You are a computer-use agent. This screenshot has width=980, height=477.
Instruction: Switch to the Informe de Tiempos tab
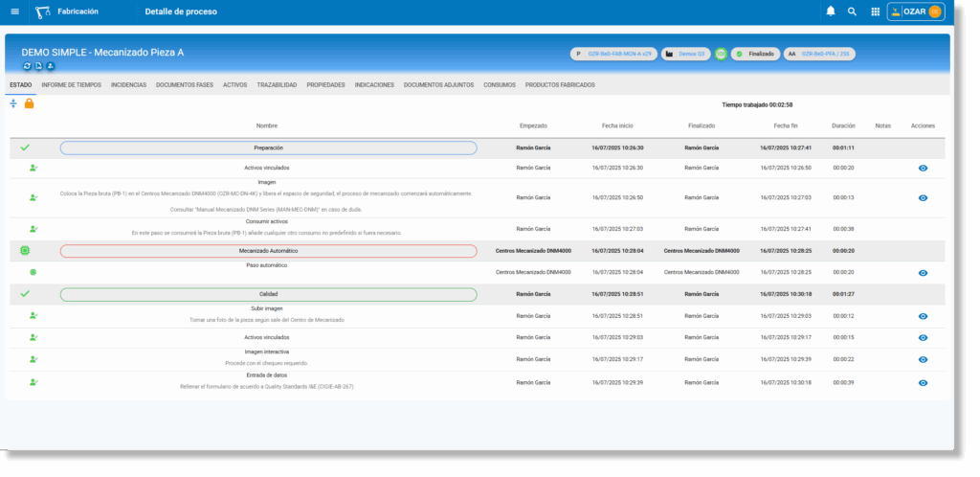(72, 85)
